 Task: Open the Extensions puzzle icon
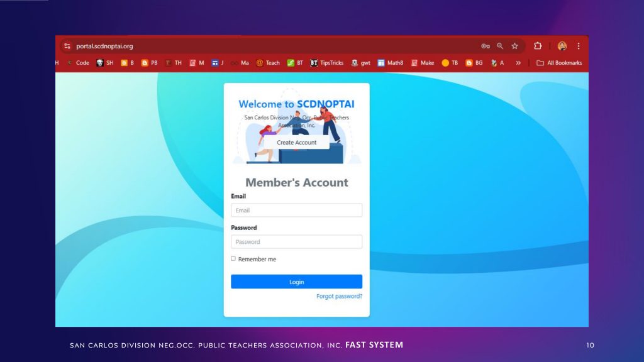538,46
